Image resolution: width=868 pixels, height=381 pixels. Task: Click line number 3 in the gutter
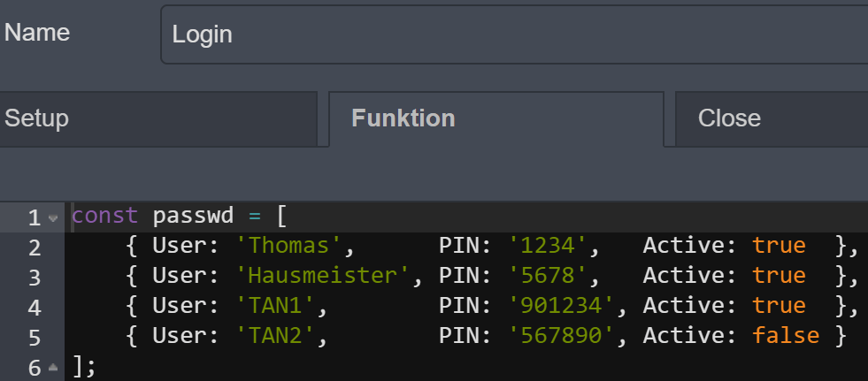(x=34, y=277)
